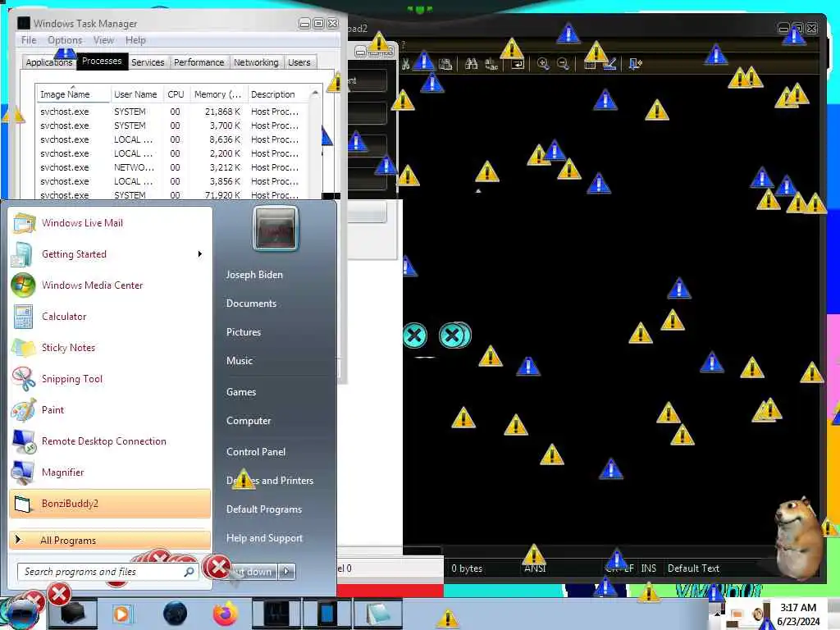Launch Windows Media Center
The height and width of the screenshot is (630, 840).
point(110,285)
